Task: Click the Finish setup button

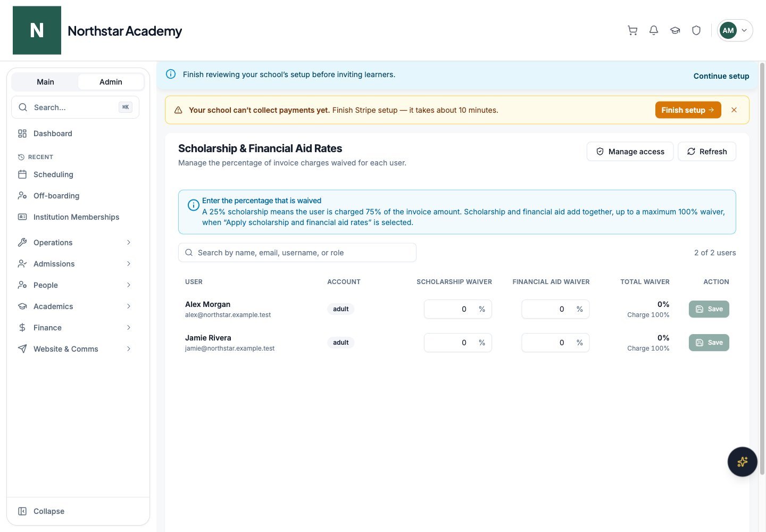Action: [688, 110]
